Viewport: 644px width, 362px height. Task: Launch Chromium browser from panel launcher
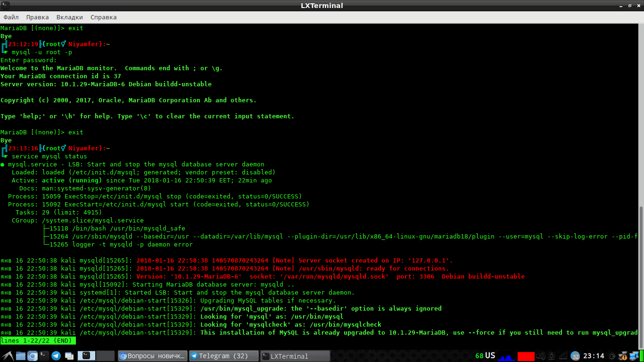[x=33, y=356]
